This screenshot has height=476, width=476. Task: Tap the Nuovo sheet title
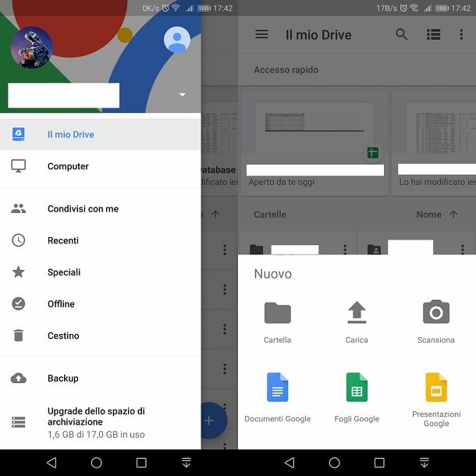(272, 274)
